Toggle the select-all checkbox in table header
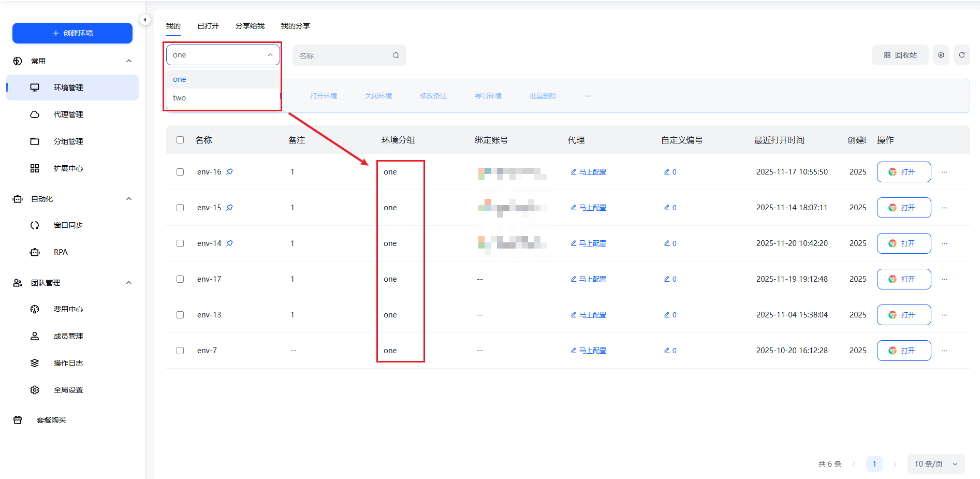Image resolution: width=980 pixels, height=479 pixels. pyautogui.click(x=180, y=140)
